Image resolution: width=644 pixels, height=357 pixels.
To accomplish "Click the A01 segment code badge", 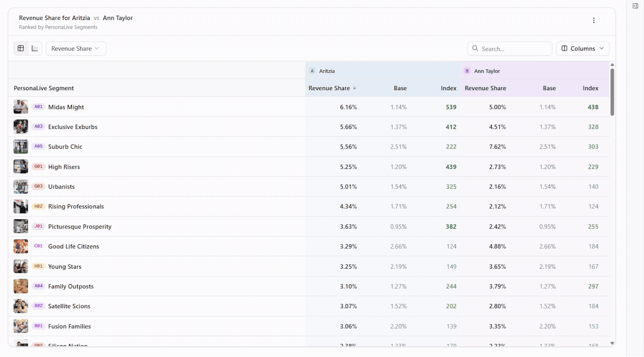I will click(x=38, y=107).
